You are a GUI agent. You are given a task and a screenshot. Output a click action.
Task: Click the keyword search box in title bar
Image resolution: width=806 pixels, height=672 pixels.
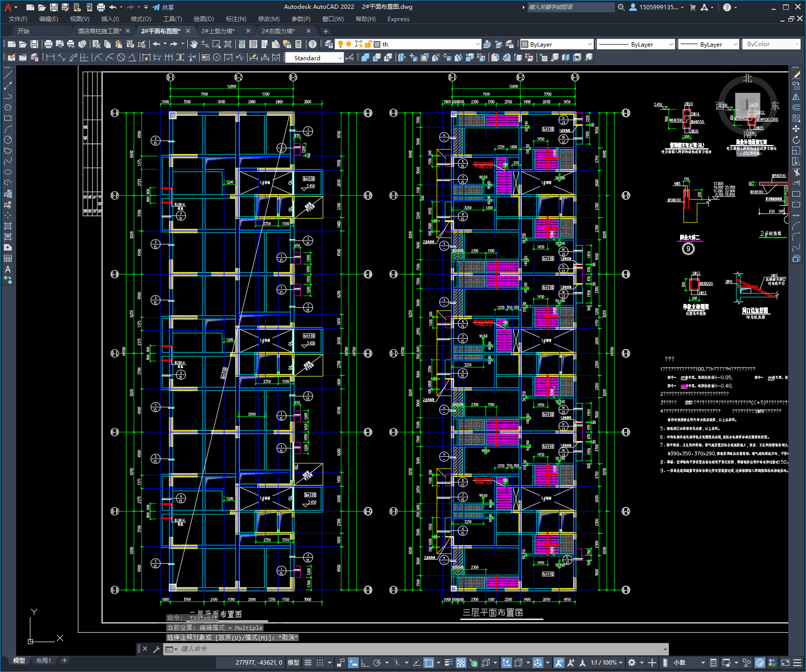(x=571, y=7)
